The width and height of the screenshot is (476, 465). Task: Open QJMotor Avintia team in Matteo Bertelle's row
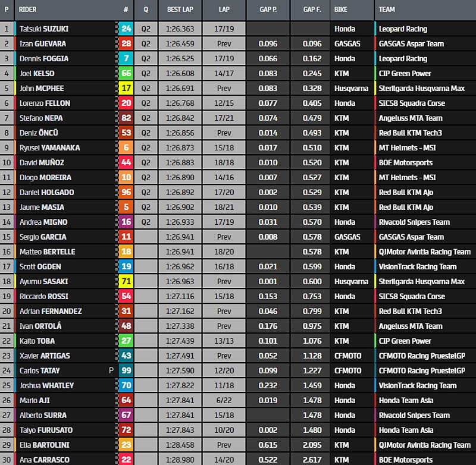[x=424, y=252]
